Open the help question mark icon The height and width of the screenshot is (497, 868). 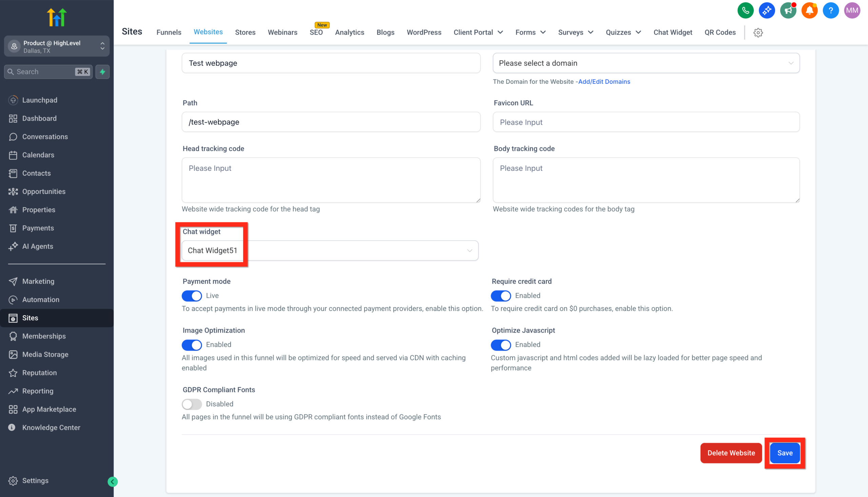pos(831,11)
